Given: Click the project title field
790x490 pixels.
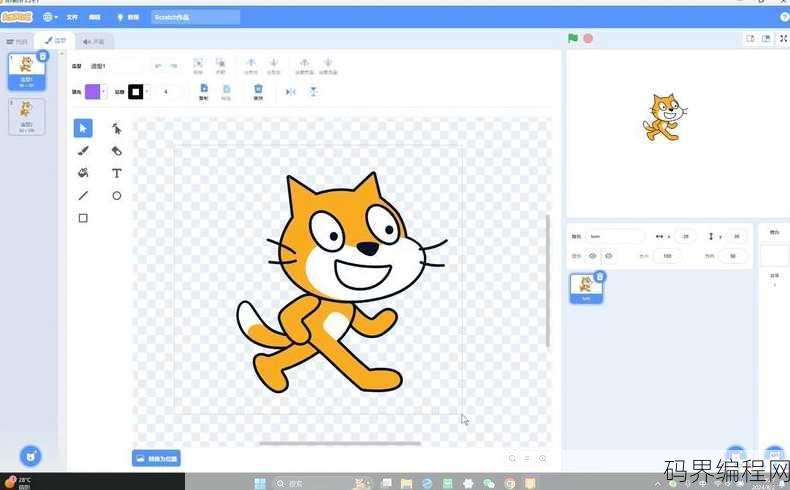Looking at the screenshot, I should (195, 17).
